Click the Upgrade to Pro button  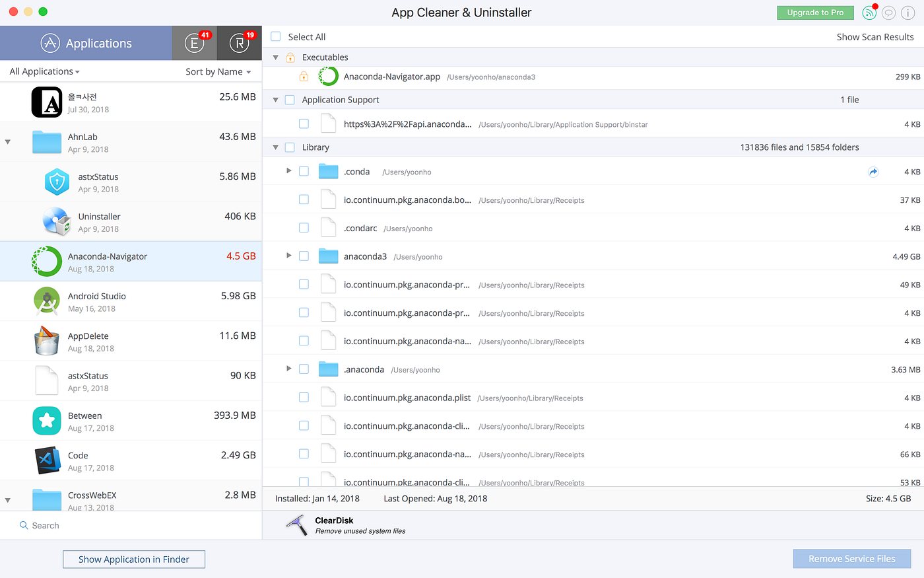[815, 12]
